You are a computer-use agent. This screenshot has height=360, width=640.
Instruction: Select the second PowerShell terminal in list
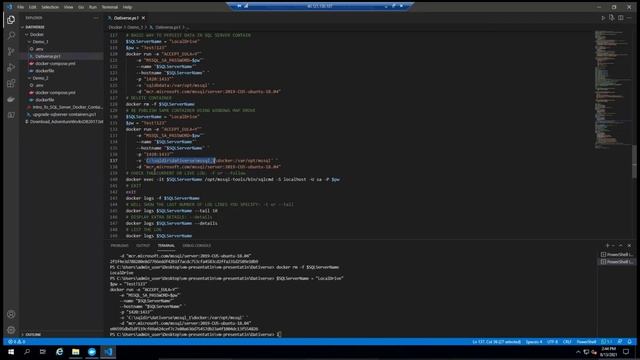617,262
